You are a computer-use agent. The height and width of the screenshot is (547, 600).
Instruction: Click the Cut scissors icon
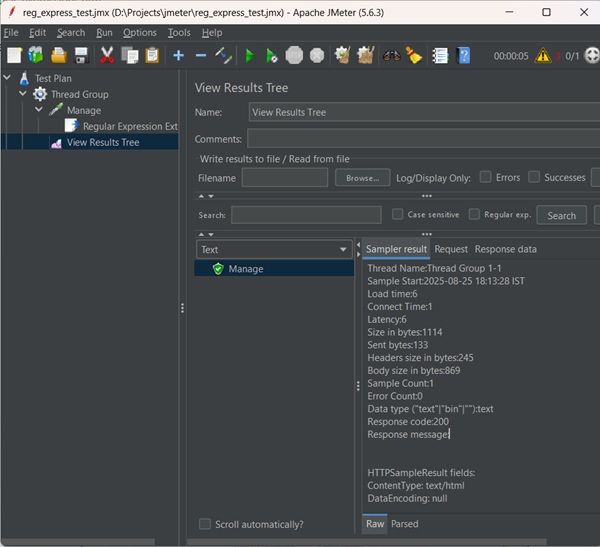pos(107,56)
